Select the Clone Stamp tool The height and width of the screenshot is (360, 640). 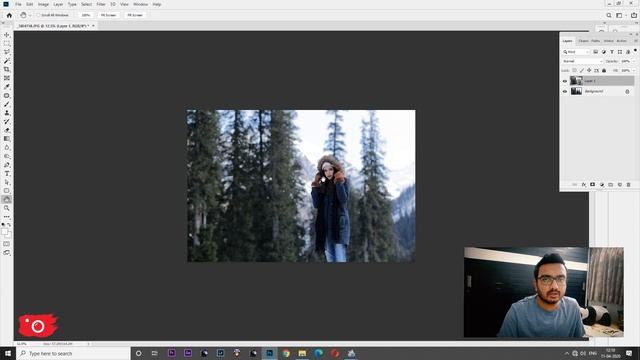[x=7, y=113]
